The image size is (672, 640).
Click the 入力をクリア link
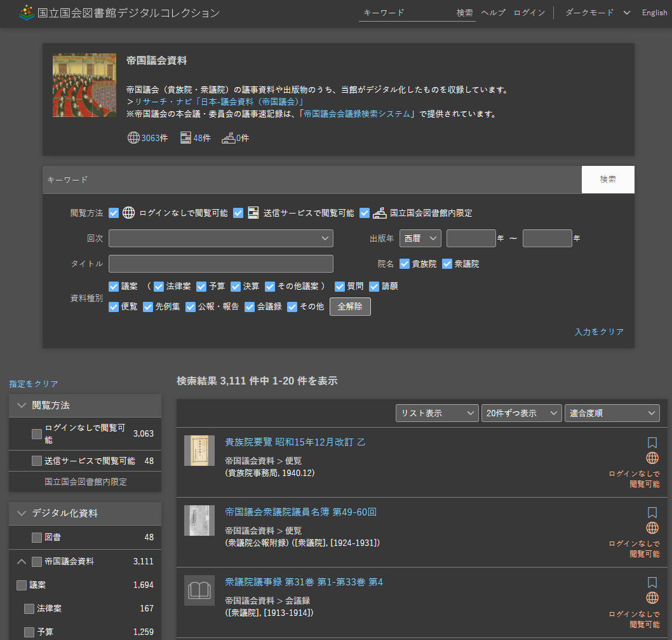point(599,332)
